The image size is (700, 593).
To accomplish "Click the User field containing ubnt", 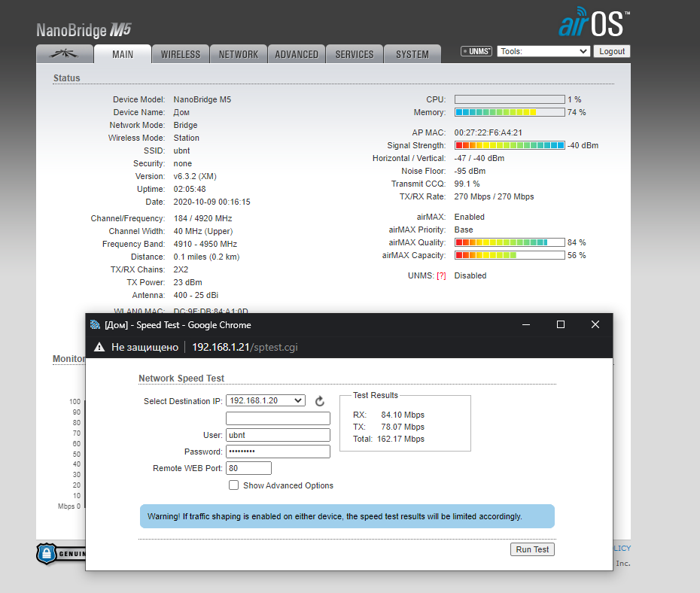I will (x=278, y=435).
